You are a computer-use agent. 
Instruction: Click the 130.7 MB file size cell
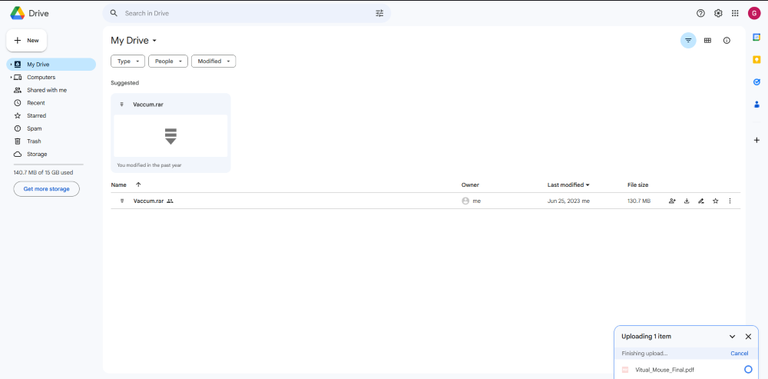(639, 201)
